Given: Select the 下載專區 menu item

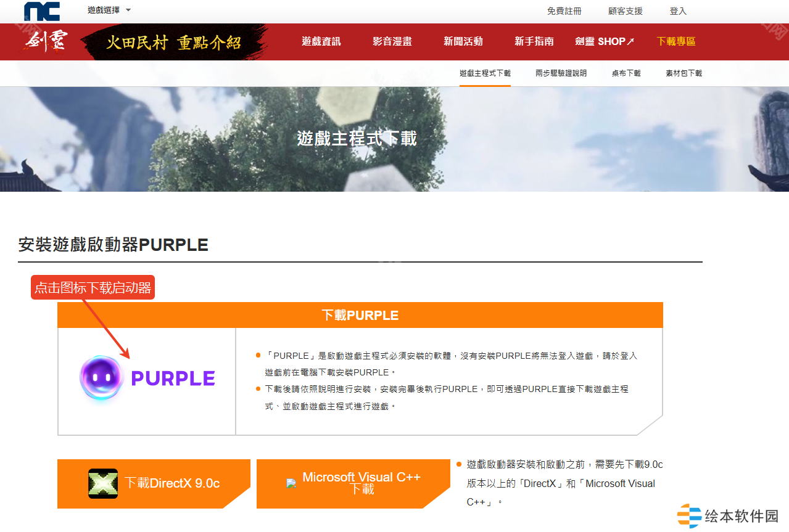Looking at the screenshot, I should tap(675, 41).
